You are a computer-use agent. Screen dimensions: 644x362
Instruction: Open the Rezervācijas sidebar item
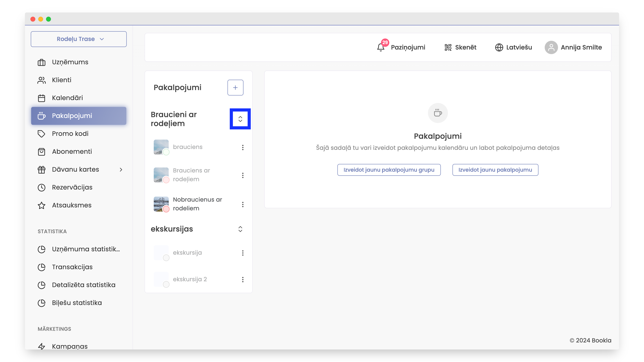tap(72, 187)
